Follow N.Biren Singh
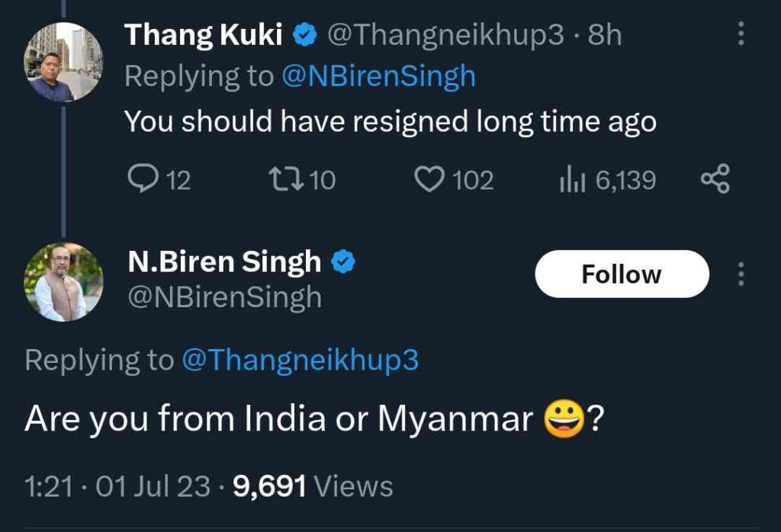Image resolution: width=781 pixels, height=532 pixels. point(622,274)
